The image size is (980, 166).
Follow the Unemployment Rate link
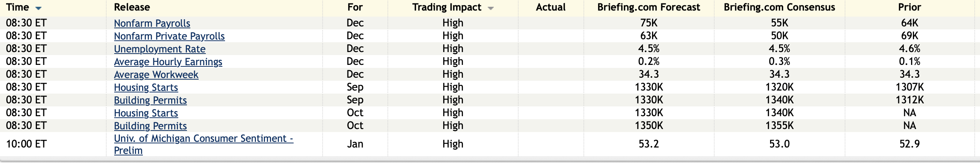point(159,49)
